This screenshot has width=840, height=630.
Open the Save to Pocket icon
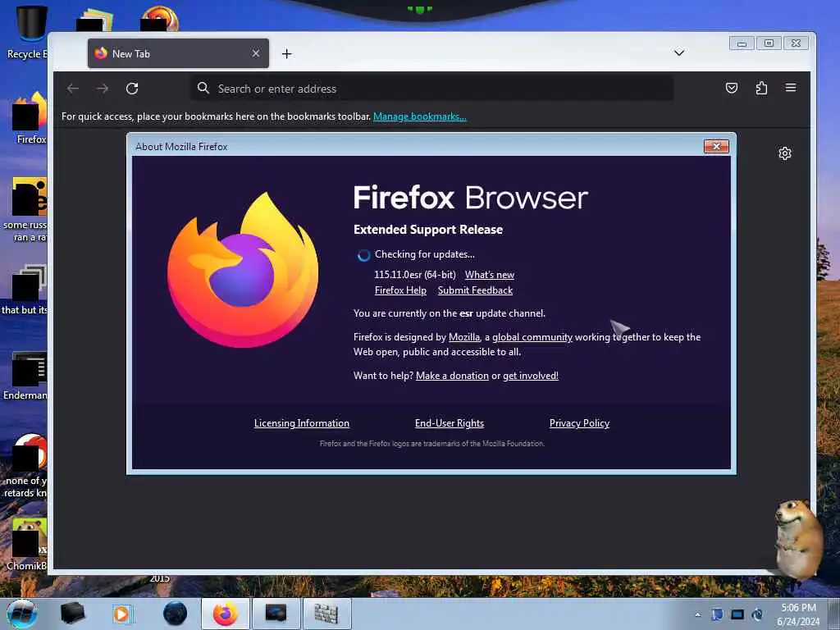(731, 88)
